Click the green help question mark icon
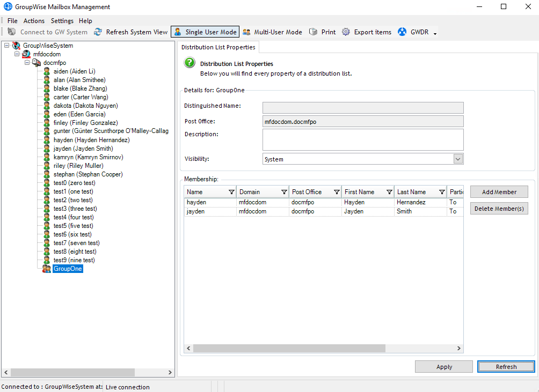The image size is (539, 392). [190, 62]
